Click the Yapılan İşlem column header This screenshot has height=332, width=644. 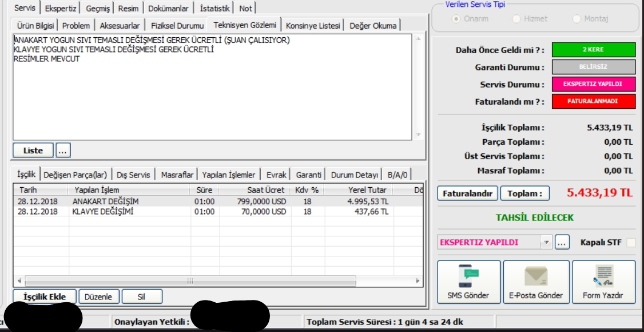(x=129, y=190)
